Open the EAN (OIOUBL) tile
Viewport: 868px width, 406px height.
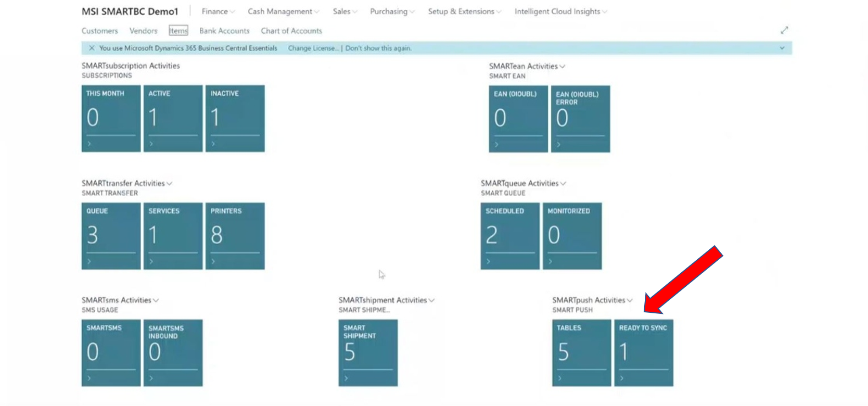[x=518, y=119]
